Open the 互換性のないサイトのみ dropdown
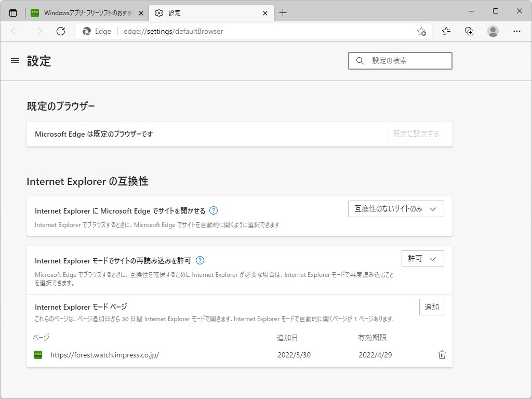 [x=396, y=209]
